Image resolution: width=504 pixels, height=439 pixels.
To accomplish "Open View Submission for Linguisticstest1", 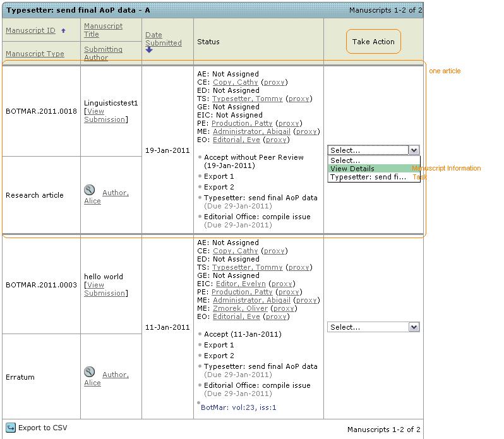I will 105,116.
